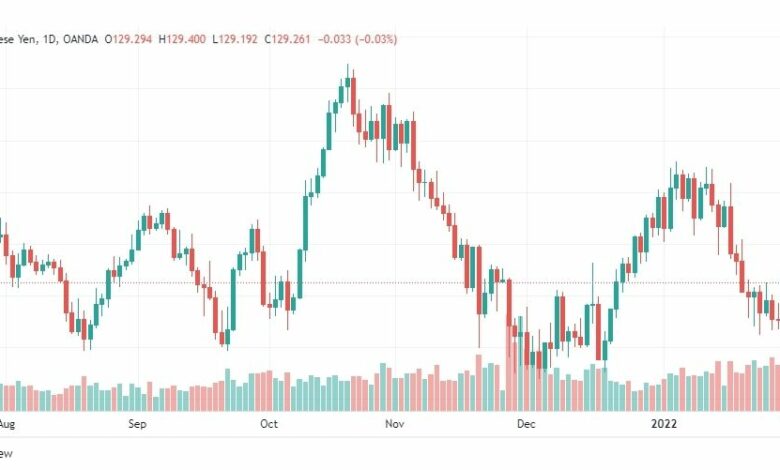Click the OANDA data source label
Screen dimensions: 780x470
pyautogui.click(x=80, y=39)
